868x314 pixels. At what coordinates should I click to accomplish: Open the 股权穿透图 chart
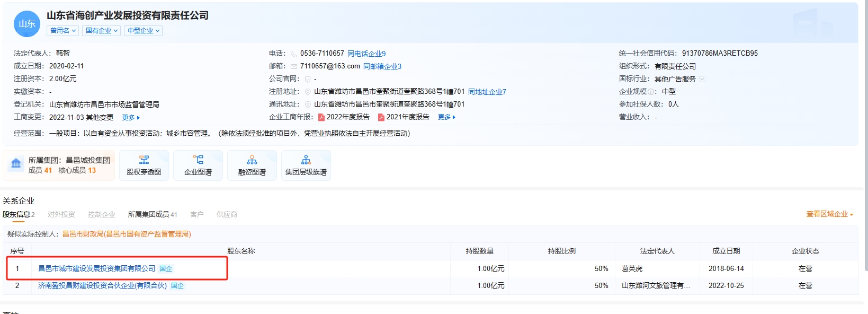144,165
